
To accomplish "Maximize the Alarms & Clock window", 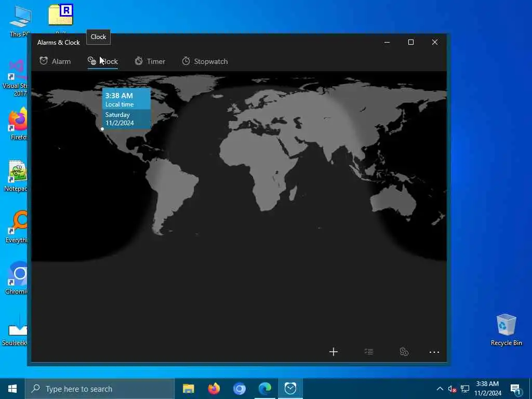I will 411,42.
